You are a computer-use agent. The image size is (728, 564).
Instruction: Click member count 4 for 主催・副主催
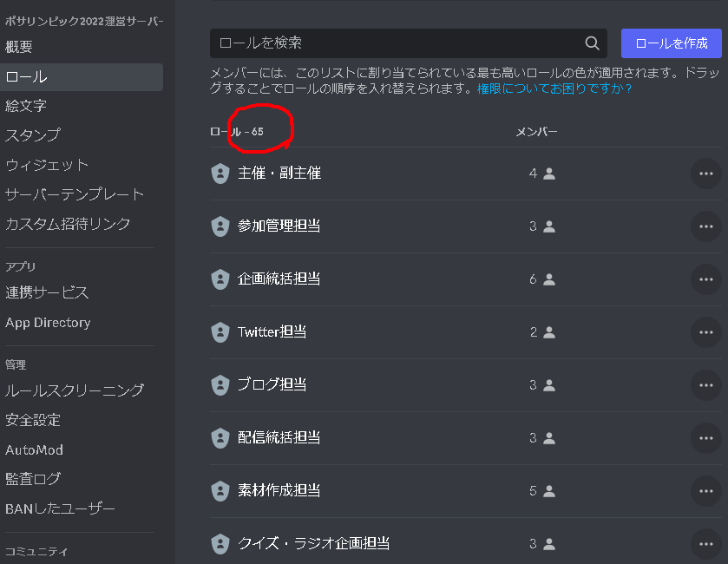533,174
